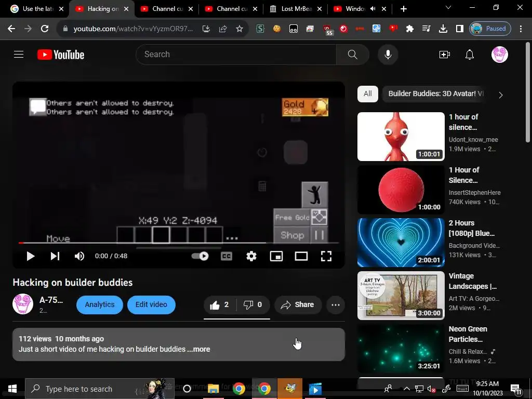Open Windows Start menu
This screenshot has width=532, height=399.
point(12,389)
